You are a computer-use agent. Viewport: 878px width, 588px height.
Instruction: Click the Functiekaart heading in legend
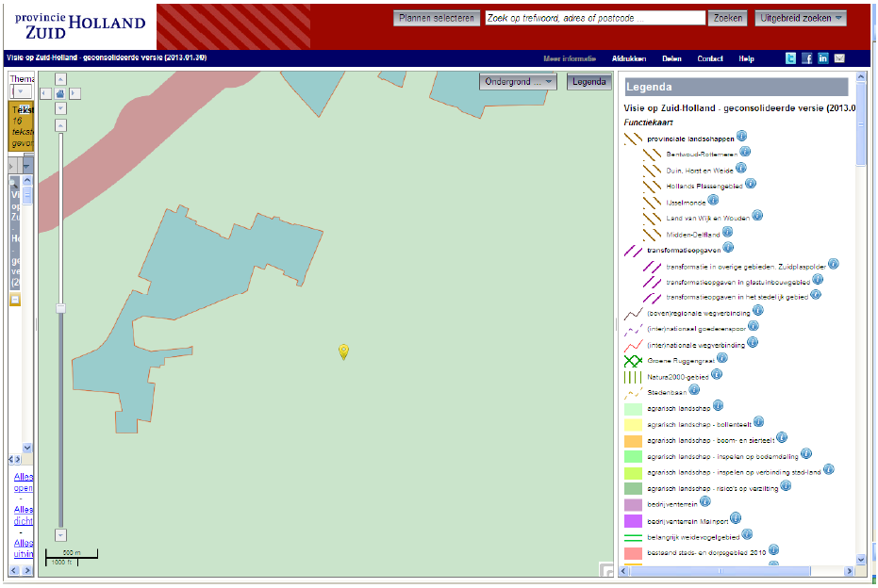click(649, 122)
